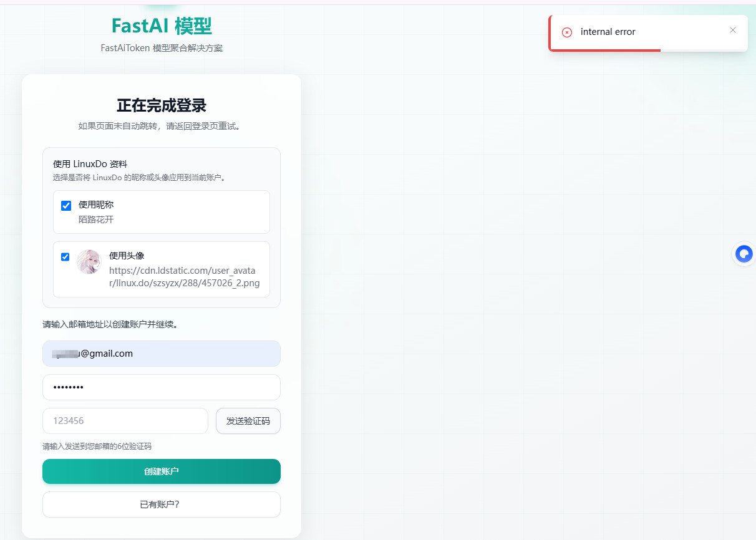Open the floating blue assistant icon
This screenshot has width=756, height=540.
click(x=744, y=254)
